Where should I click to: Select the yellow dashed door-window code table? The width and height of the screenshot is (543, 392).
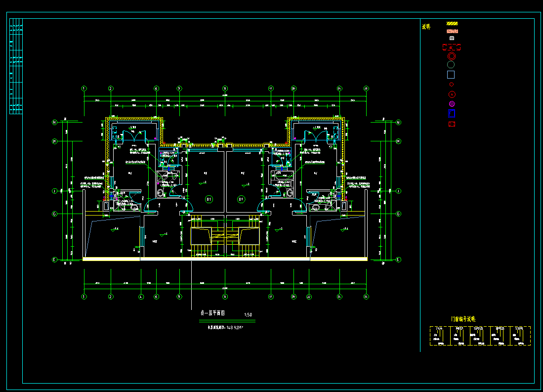(480, 336)
